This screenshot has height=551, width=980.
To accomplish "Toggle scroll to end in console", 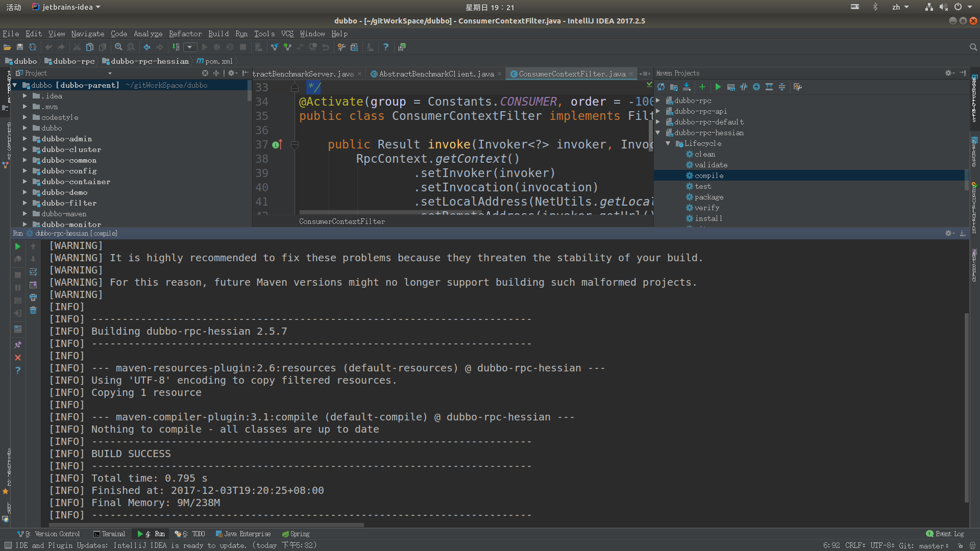I will (x=33, y=285).
